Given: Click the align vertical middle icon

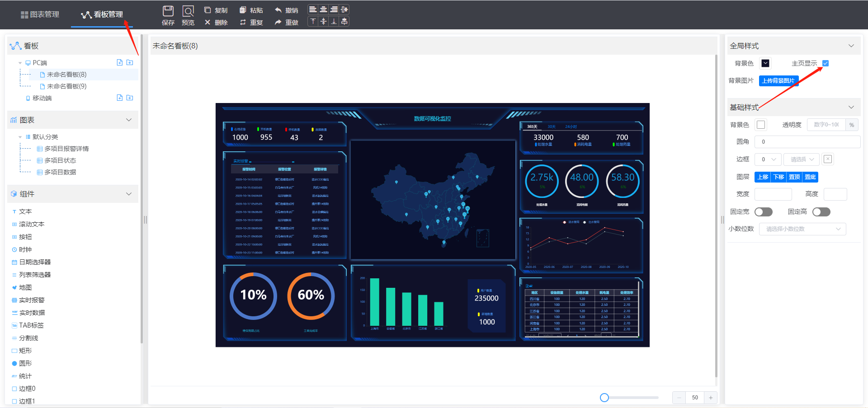Looking at the screenshot, I should click(323, 21).
